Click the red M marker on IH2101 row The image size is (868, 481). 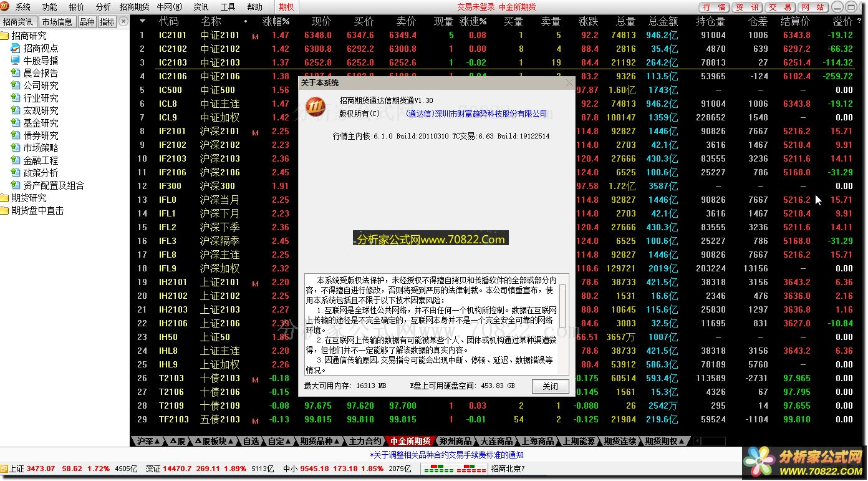point(255,284)
